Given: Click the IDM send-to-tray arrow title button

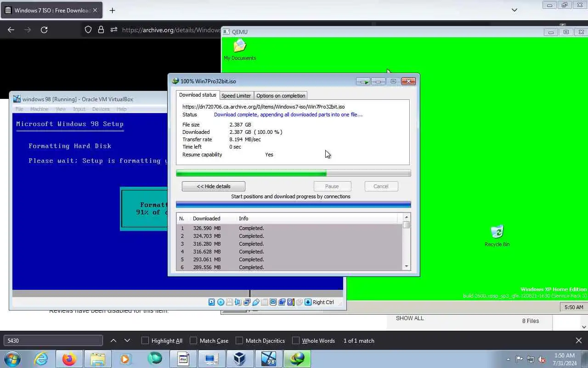Looking at the screenshot, I should (x=363, y=81).
